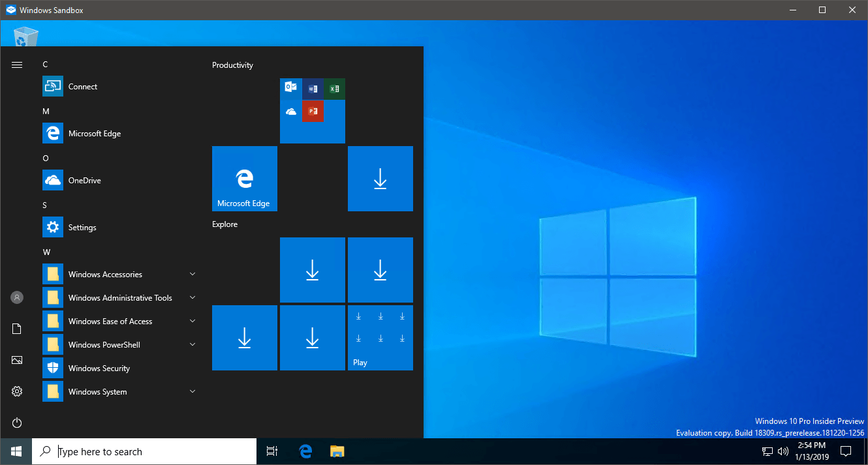This screenshot has width=868, height=465.
Task: Focus the 'Type here to search' box
Action: pos(144,451)
